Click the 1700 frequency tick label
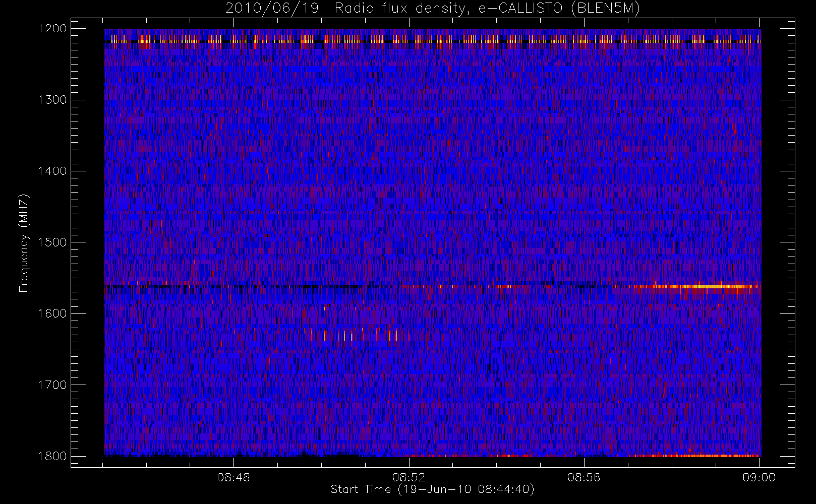 (52, 385)
